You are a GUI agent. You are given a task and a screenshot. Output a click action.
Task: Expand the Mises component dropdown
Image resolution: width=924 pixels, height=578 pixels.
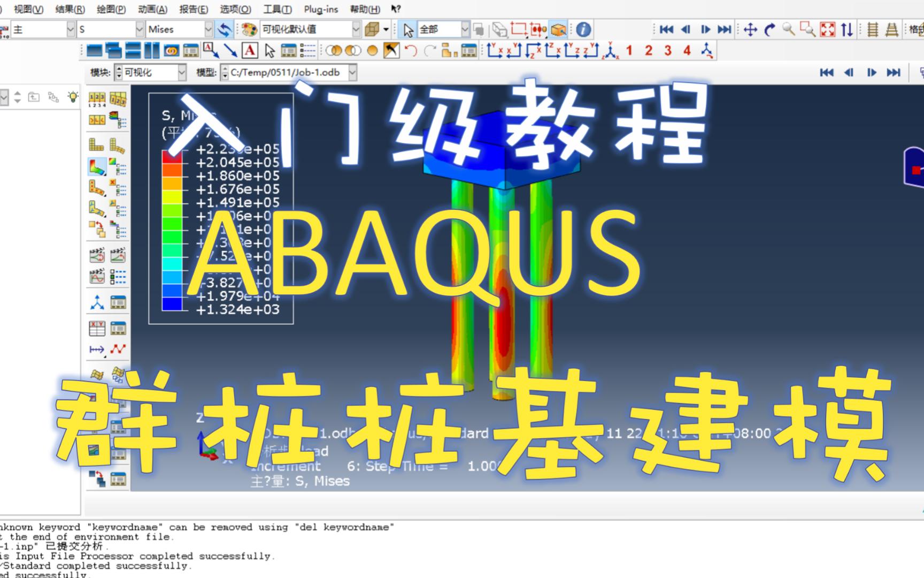tap(209, 29)
